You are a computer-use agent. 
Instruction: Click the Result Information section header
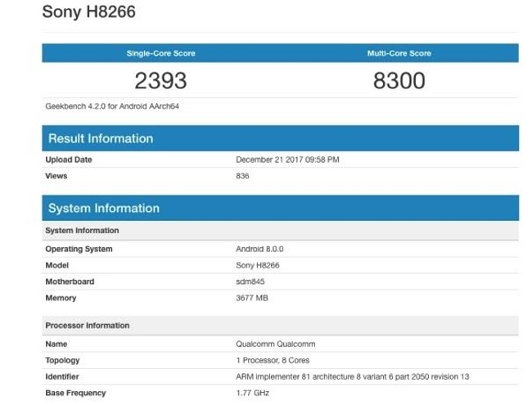coord(280,138)
